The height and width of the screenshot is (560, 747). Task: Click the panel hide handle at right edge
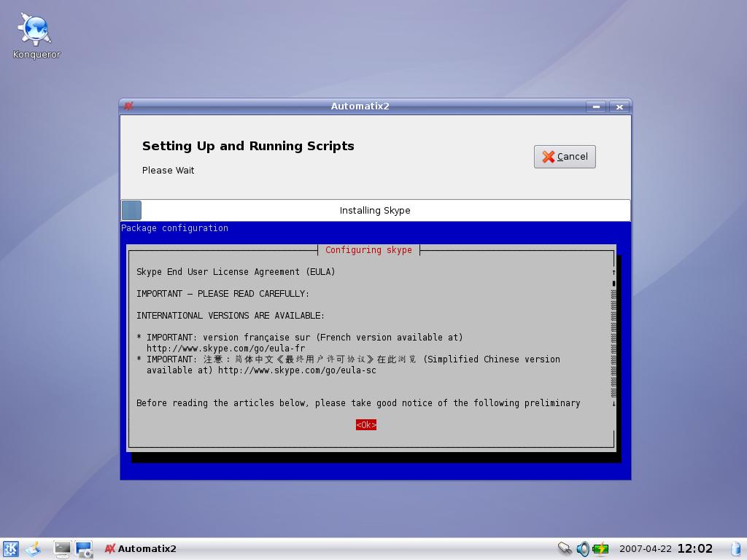tap(736, 549)
